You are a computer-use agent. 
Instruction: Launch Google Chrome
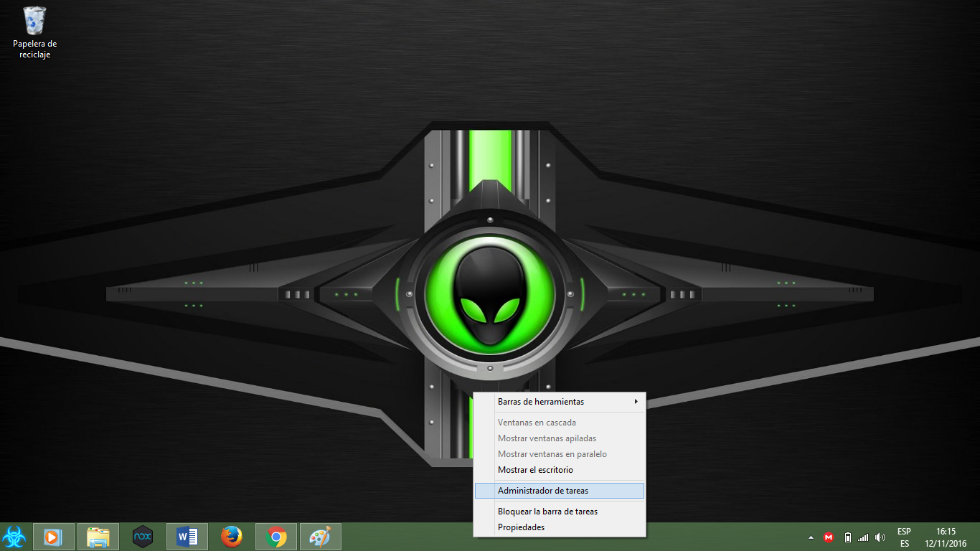276,536
